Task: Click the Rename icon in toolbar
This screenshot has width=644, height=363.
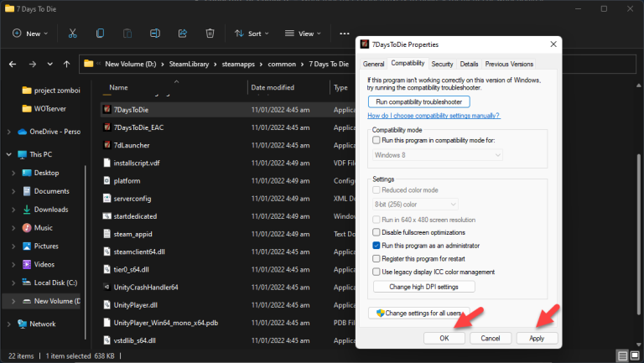Action: [155, 34]
